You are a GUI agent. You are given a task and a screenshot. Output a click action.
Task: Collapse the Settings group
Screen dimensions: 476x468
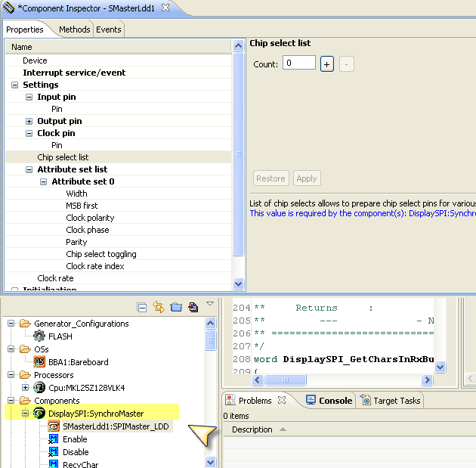[x=14, y=85]
